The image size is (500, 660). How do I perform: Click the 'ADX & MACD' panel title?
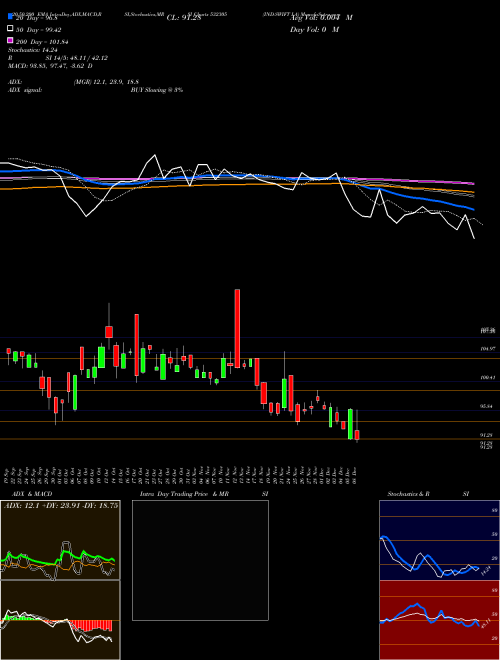point(32,494)
